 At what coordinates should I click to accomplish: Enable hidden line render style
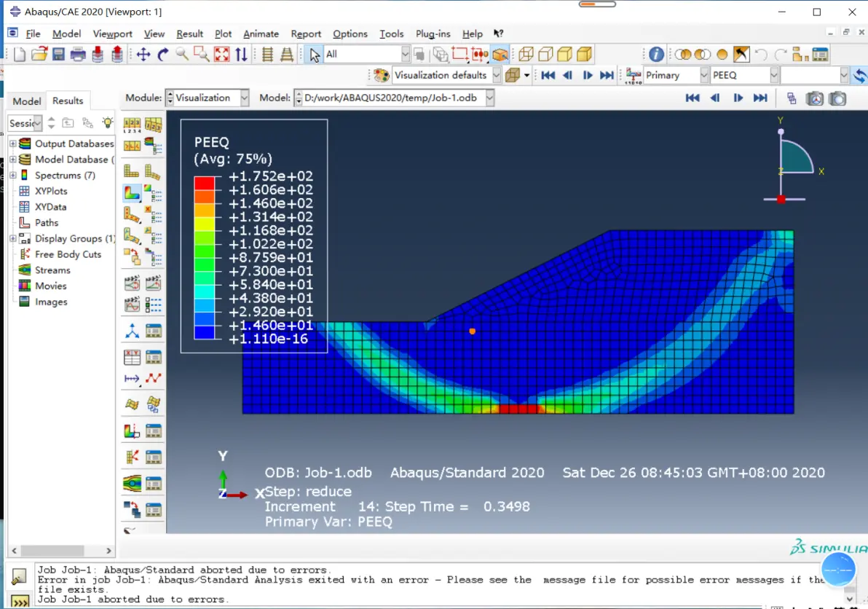pyautogui.click(x=545, y=54)
